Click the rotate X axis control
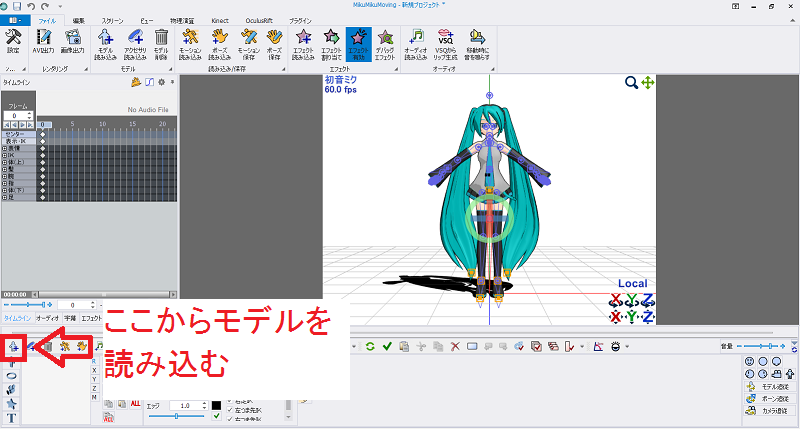The image size is (800, 429). tap(616, 300)
